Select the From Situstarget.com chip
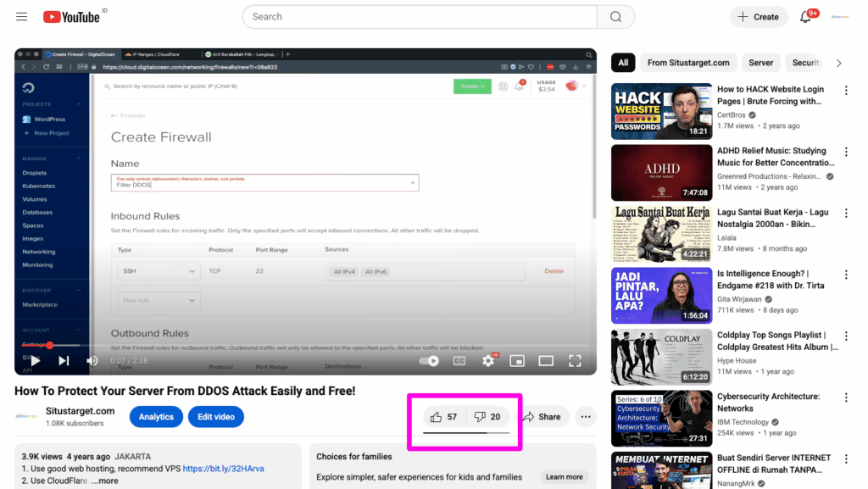This screenshot has width=868, height=489. click(688, 63)
